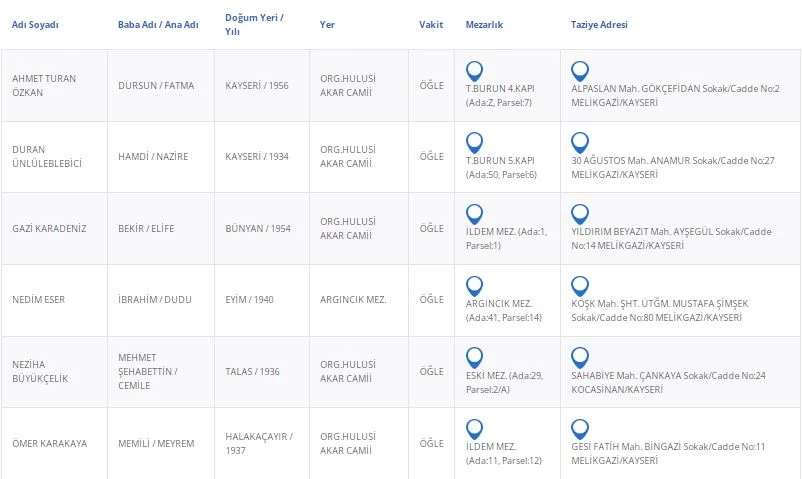
Task: Sort by Adı Soyadı column header
Action: 35,25
